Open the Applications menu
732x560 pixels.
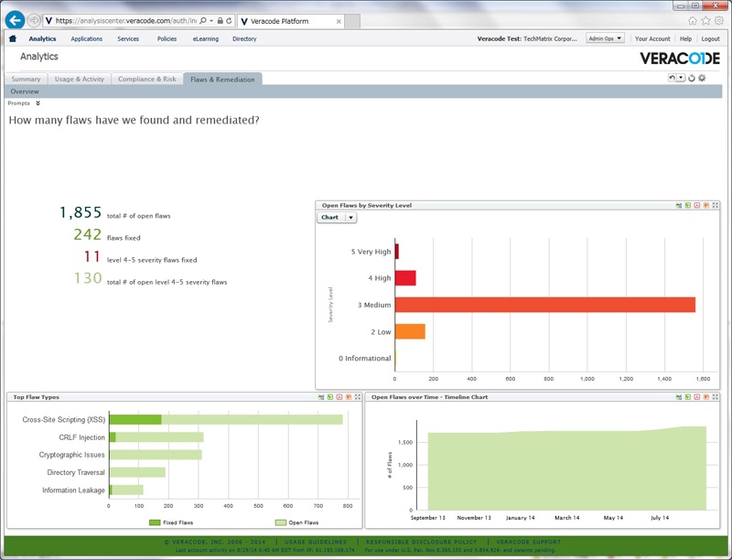point(86,38)
